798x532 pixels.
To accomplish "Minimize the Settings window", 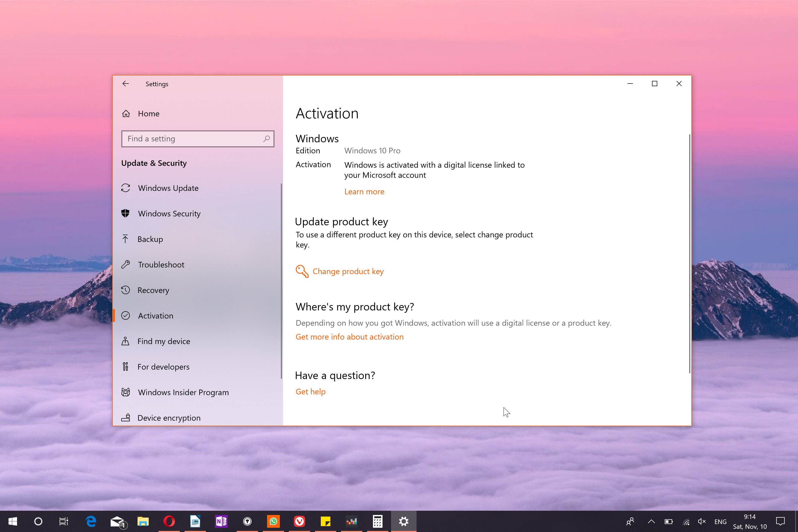I will pyautogui.click(x=630, y=84).
